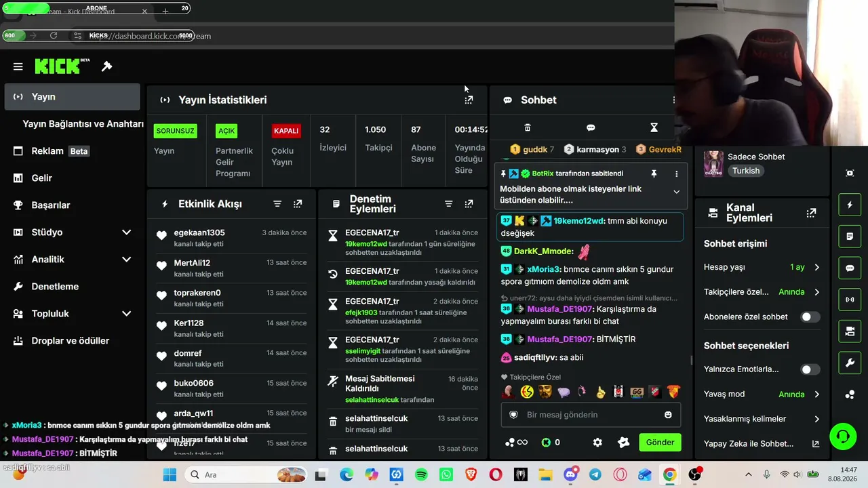Toggle Yalnızca Emotlarla switch
The width and height of the screenshot is (868, 488).
810,369
